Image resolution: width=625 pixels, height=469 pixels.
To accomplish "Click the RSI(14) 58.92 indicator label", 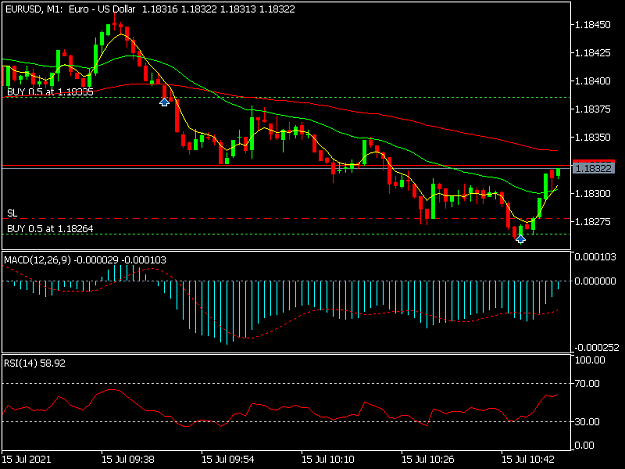I will click(35, 363).
